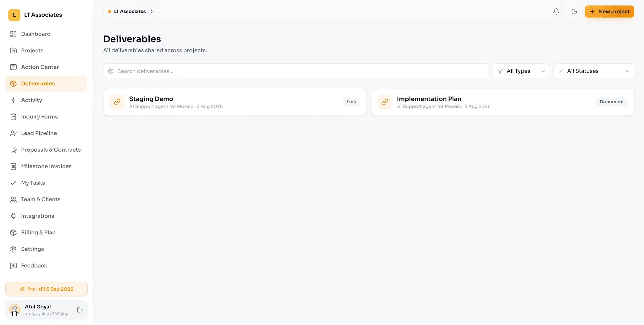
Task: Click the Staging Demo link chain icon
Action: pos(117,102)
